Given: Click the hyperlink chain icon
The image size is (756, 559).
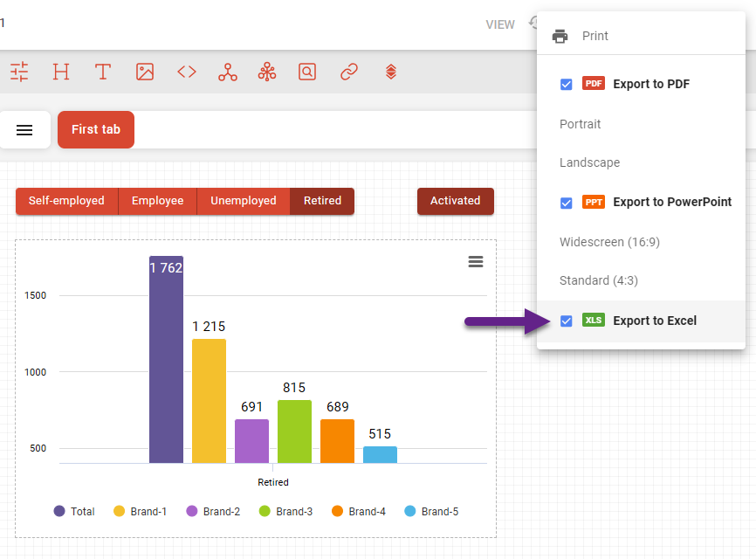Looking at the screenshot, I should [x=349, y=72].
